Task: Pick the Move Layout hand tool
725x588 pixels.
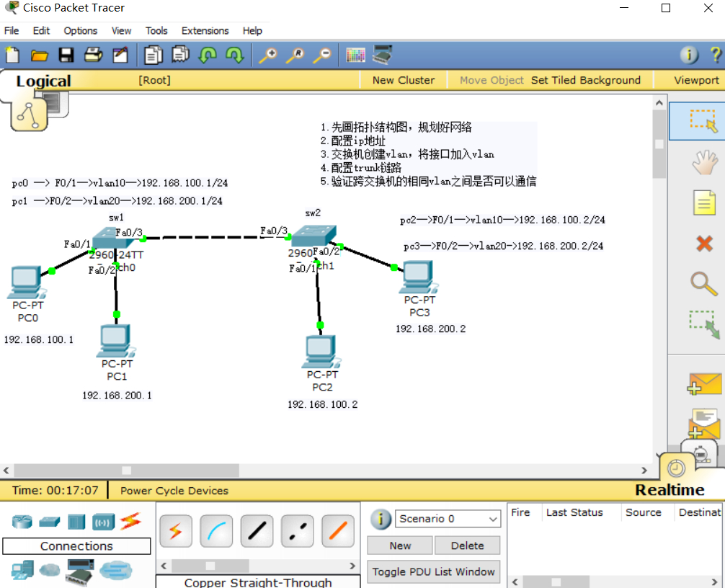Action: click(705, 162)
